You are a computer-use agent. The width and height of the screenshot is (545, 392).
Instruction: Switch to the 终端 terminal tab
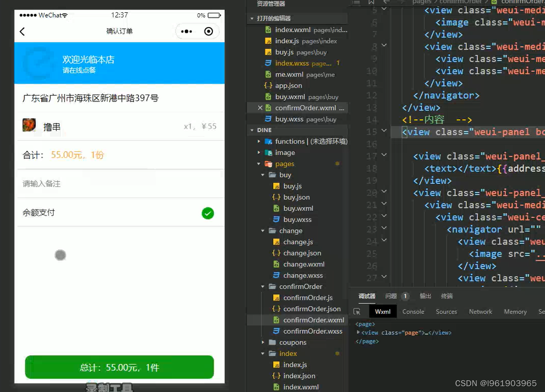click(x=447, y=296)
